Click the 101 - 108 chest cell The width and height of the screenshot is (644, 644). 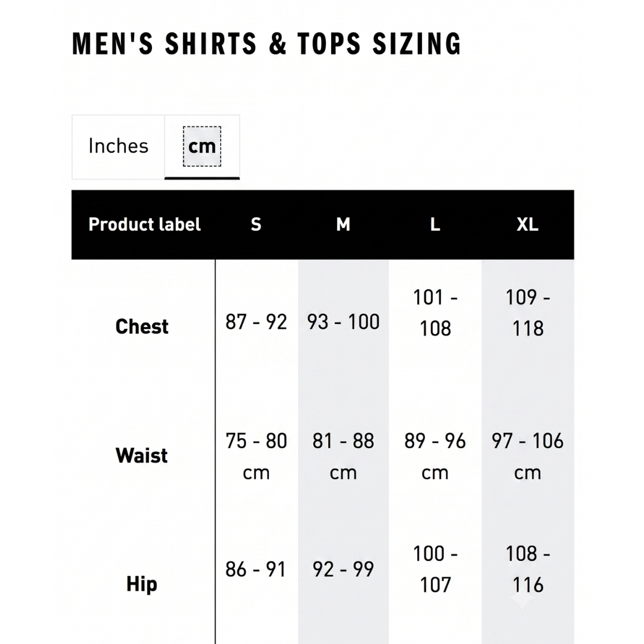pyautogui.click(x=435, y=313)
